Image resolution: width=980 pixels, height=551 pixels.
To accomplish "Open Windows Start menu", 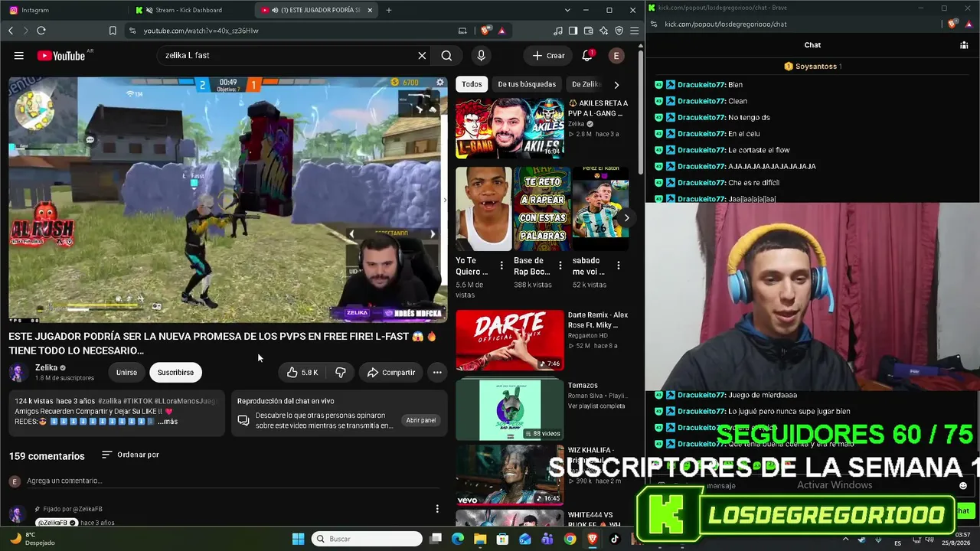I will 299,539.
